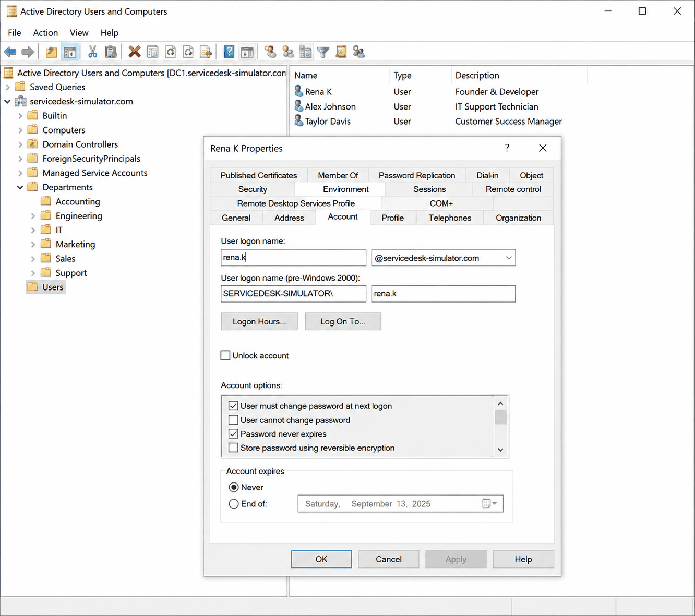Viewport: 695px width, 616px height.
Task: Switch to the Member Of tab
Action: tap(338, 175)
